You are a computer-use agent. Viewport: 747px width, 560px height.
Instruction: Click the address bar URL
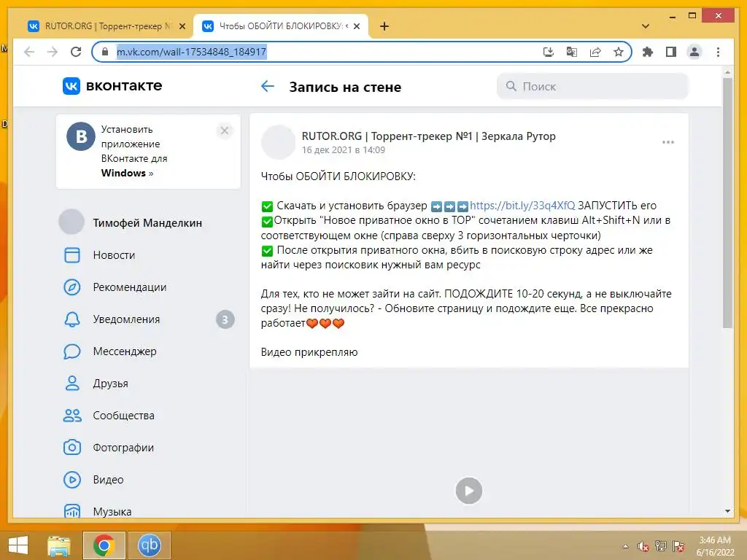(x=192, y=52)
